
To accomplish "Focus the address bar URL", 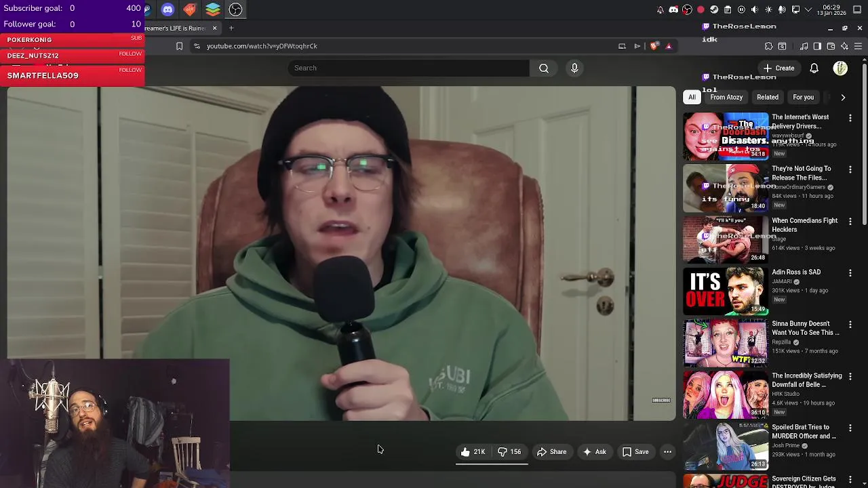I will coord(262,46).
